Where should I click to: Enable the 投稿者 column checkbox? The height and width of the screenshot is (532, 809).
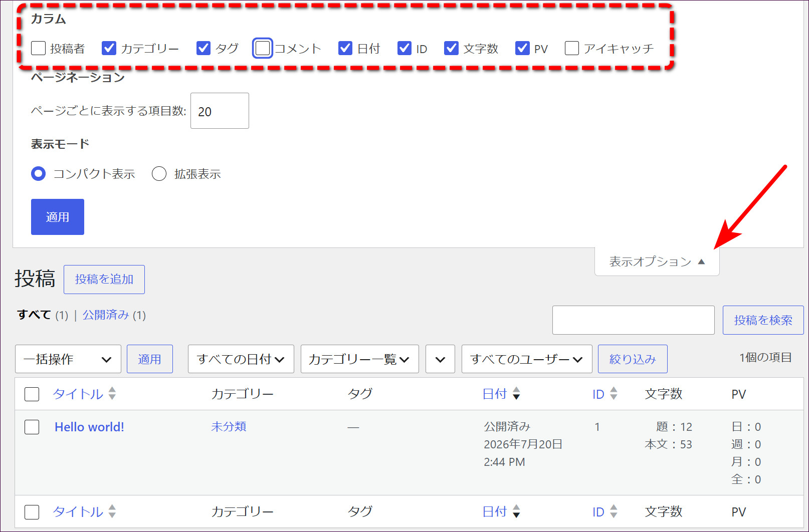coord(39,48)
